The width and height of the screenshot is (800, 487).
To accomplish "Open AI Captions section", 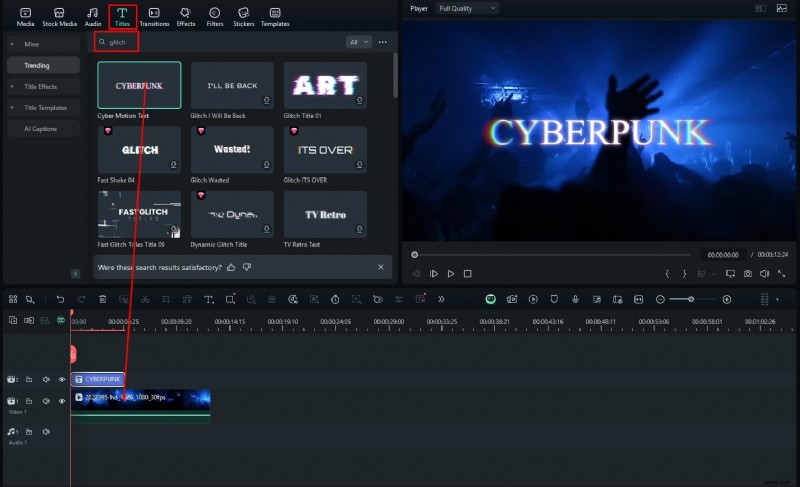I will [43, 129].
